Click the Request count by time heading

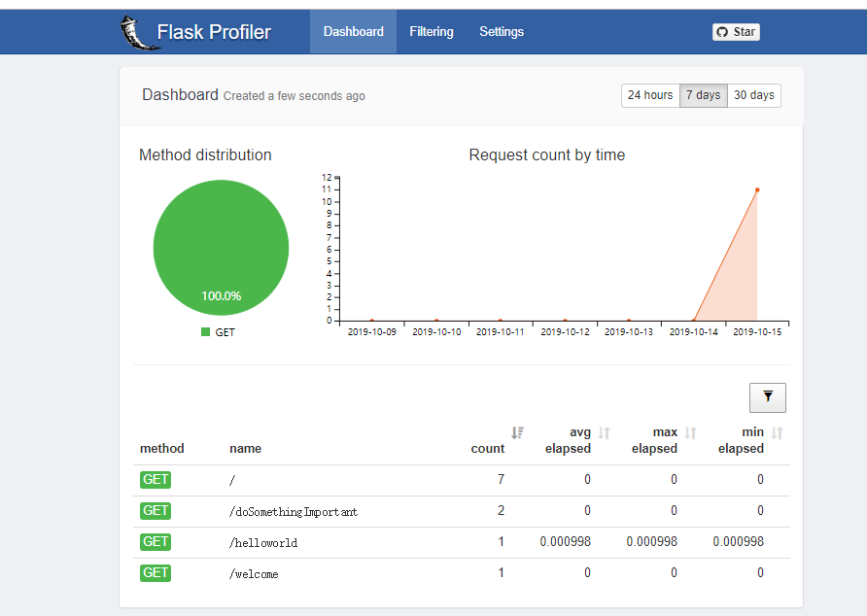547,154
